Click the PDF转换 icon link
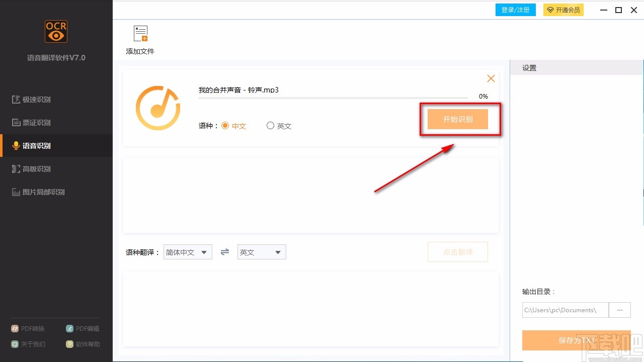 [28, 329]
